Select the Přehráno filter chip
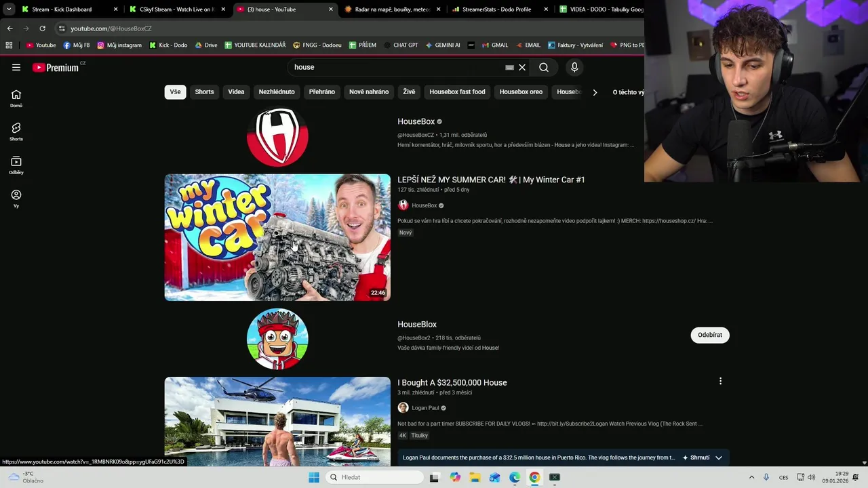The width and height of the screenshot is (868, 488). tap(322, 92)
